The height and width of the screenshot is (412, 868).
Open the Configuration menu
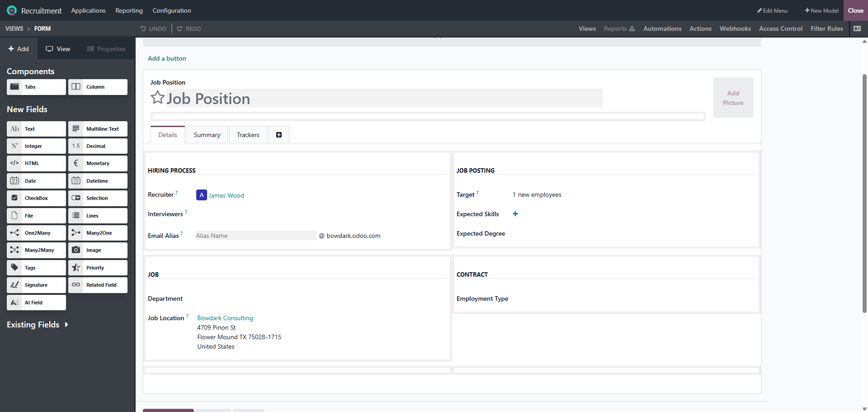172,10
